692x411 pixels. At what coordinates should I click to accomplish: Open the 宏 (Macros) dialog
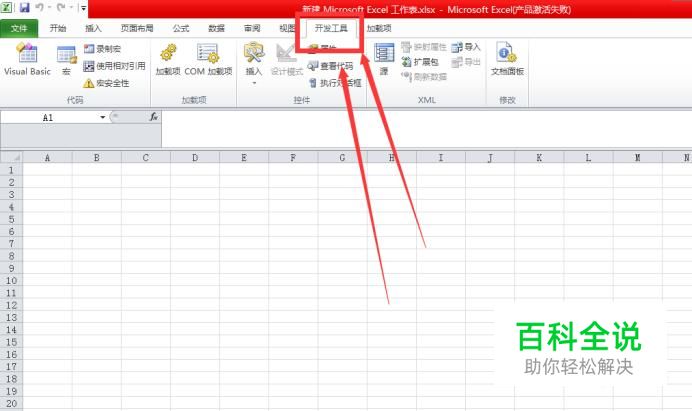(x=66, y=60)
